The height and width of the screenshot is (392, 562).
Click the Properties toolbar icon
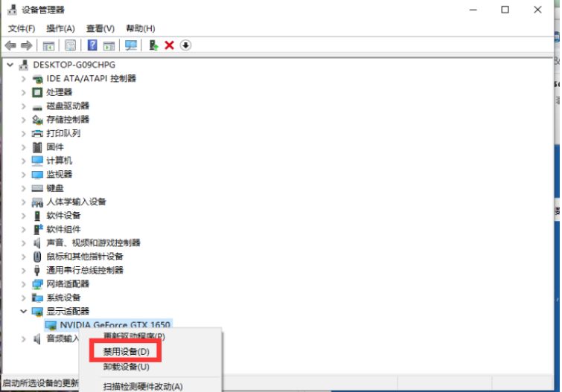(x=71, y=45)
